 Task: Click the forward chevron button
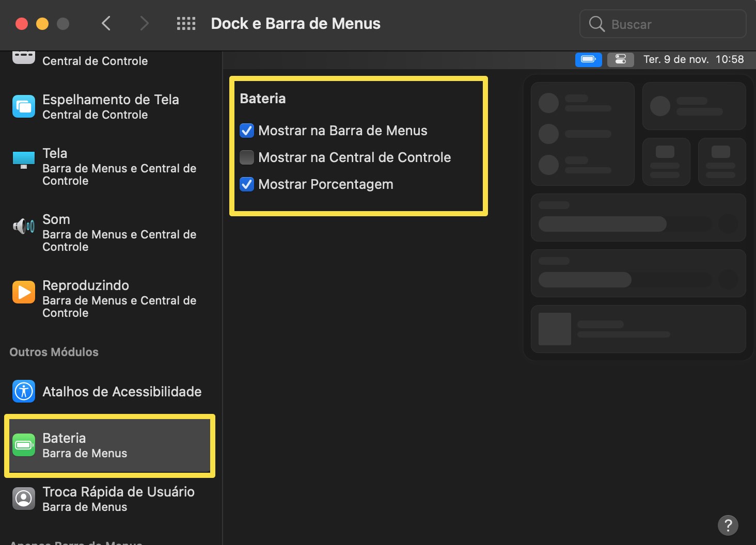(x=144, y=24)
